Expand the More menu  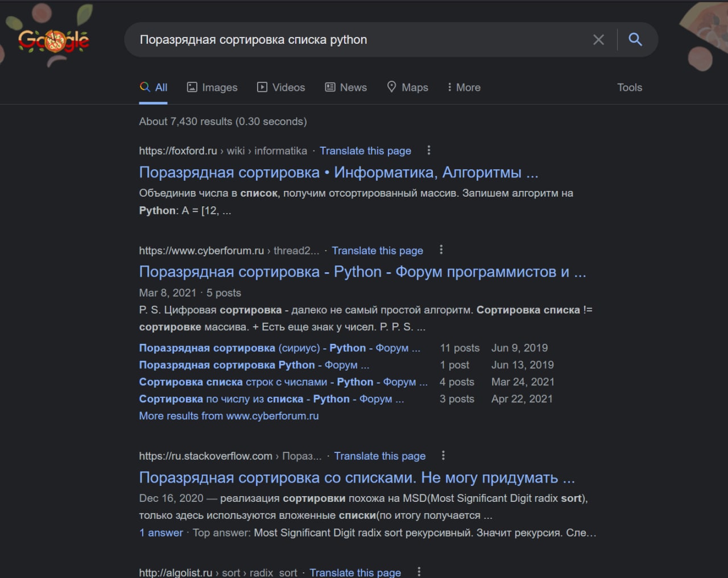click(464, 88)
